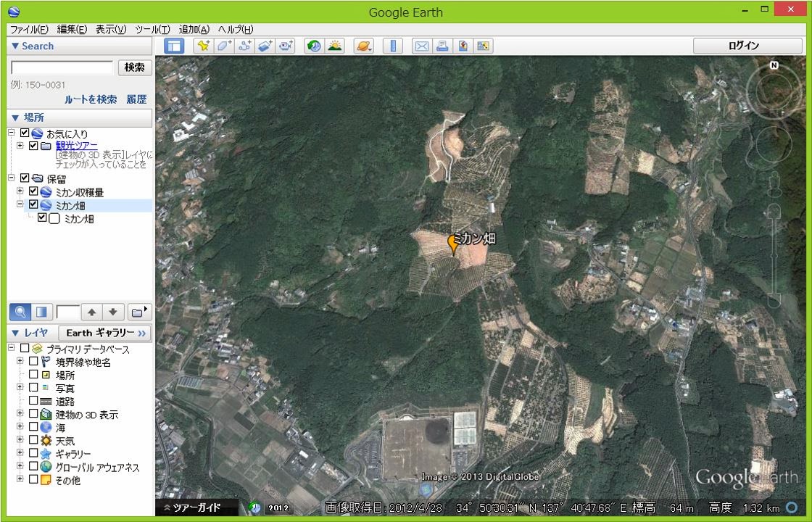812x522 pixels.
Task: Select the ミカン畑 placemark row under the highlighted folder
Action: (79, 218)
